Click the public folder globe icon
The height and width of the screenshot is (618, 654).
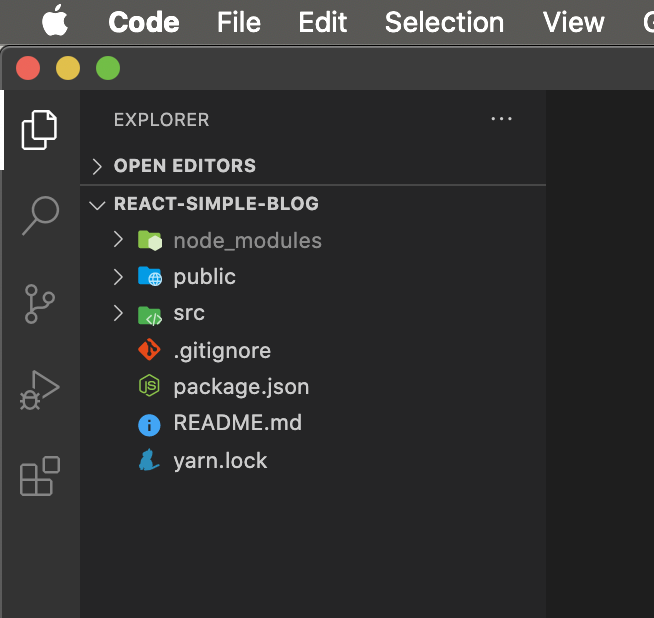(150, 276)
